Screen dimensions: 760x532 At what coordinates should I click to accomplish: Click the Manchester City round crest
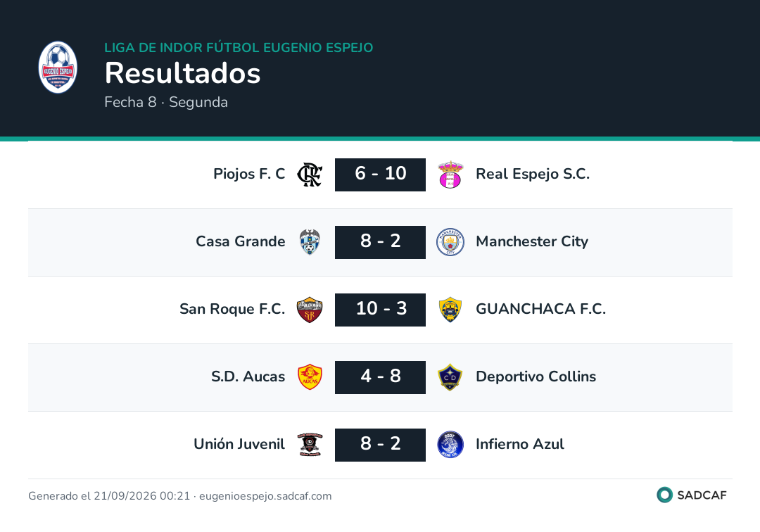pyautogui.click(x=450, y=242)
